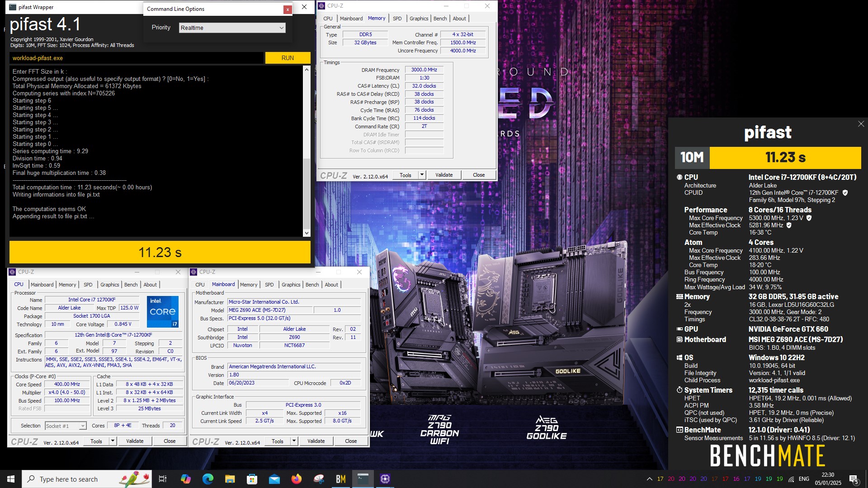
Task: Open Socket #1 selection dropdown in CPU-Z
Action: (66, 426)
